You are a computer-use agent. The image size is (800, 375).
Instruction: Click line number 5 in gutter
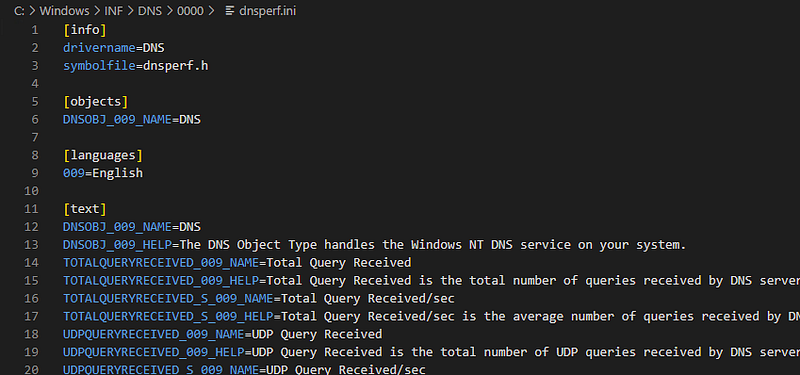tap(35, 102)
